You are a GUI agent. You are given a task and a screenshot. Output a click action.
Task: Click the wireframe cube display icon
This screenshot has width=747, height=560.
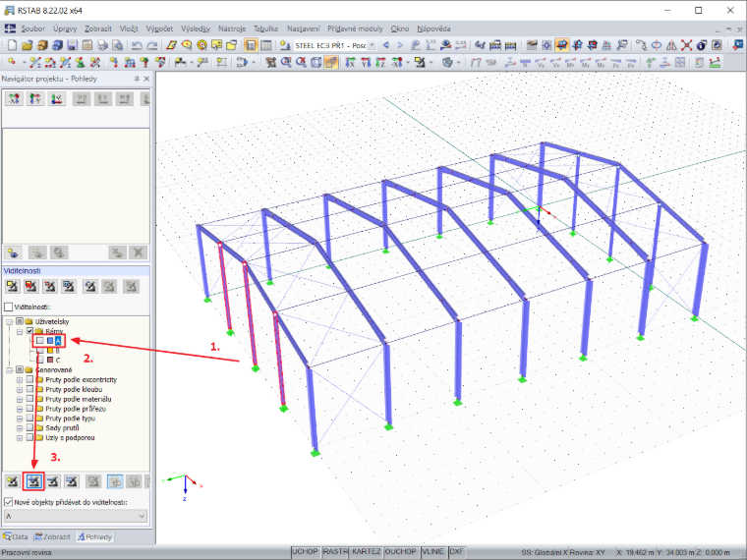click(x=316, y=62)
